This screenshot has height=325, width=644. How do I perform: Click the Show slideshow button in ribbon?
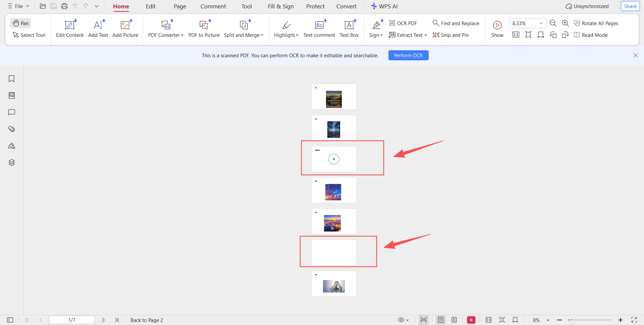pyautogui.click(x=497, y=29)
